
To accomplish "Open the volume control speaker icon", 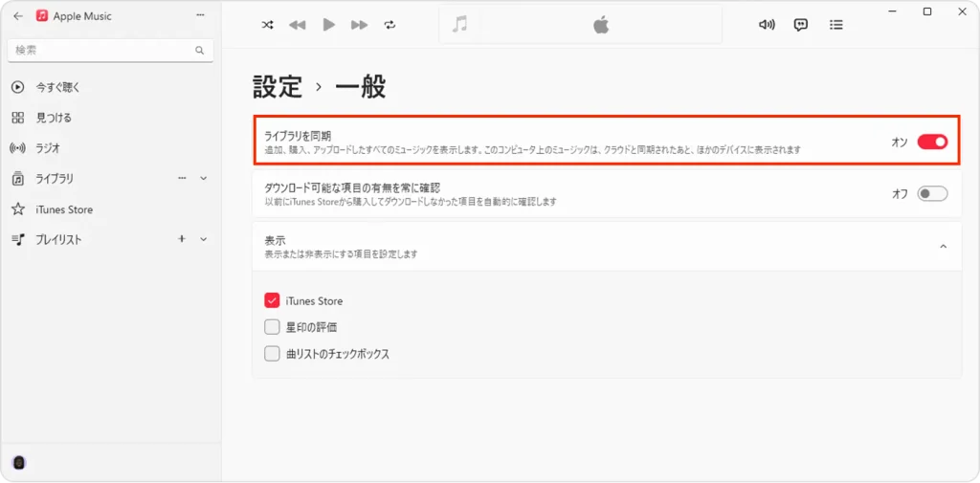I will [767, 25].
